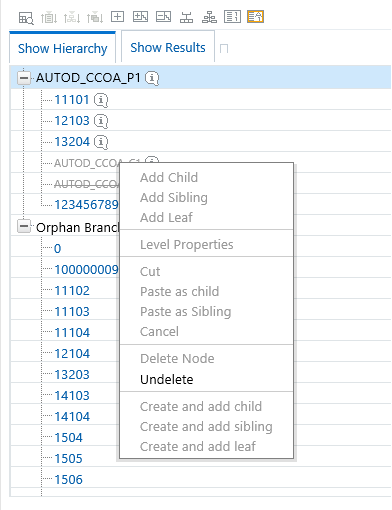Select orphan leaf 11104
Screen dimensions: 392x510
pyautogui.click(x=72, y=333)
